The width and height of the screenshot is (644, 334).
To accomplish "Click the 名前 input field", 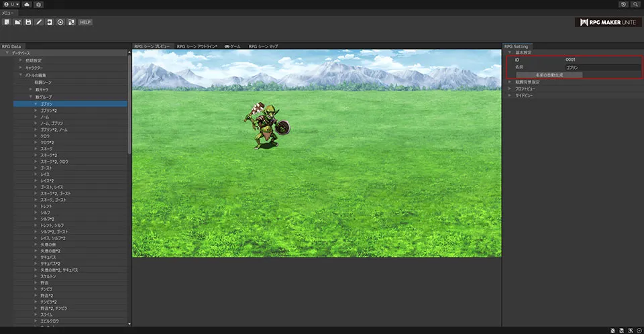I will click(602, 67).
